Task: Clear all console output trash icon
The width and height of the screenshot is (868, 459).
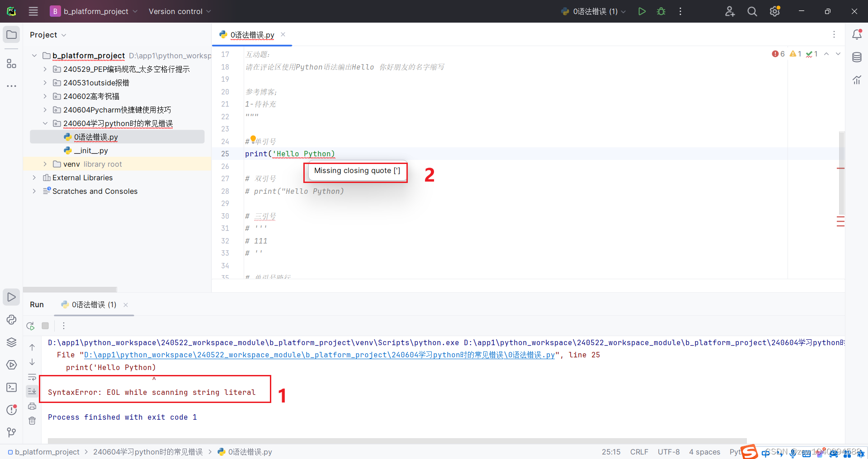Action: [x=32, y=421]
